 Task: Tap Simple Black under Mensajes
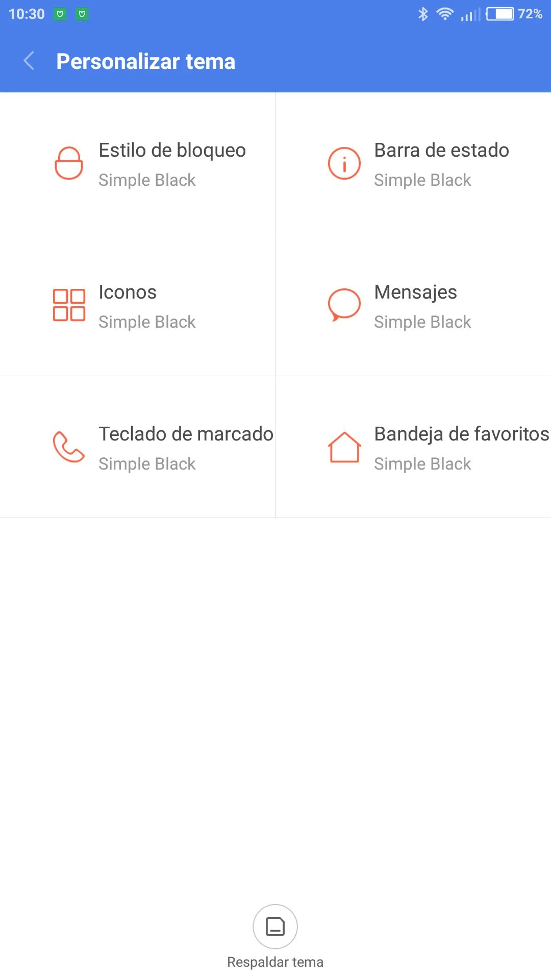click(422, 322)
